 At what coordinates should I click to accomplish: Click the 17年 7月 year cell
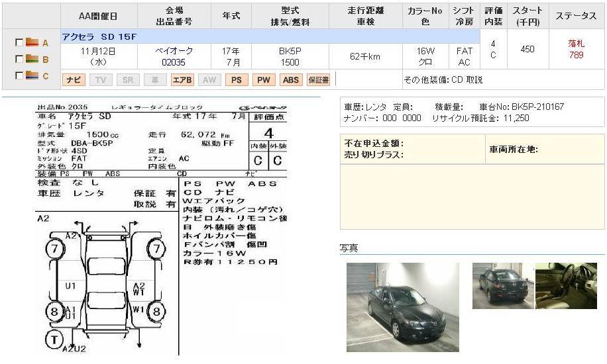[231, 56]
